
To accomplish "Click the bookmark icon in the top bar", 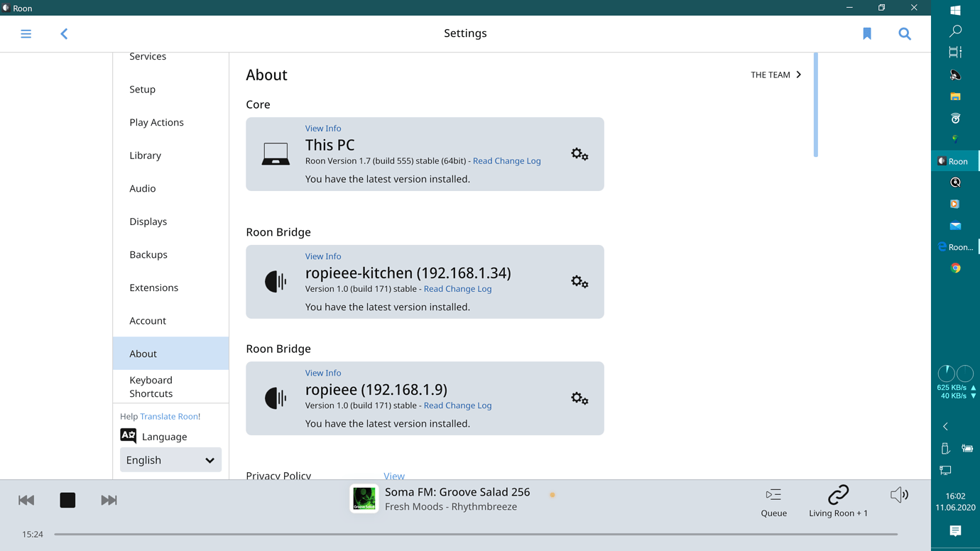I will (x=867, y=33).
